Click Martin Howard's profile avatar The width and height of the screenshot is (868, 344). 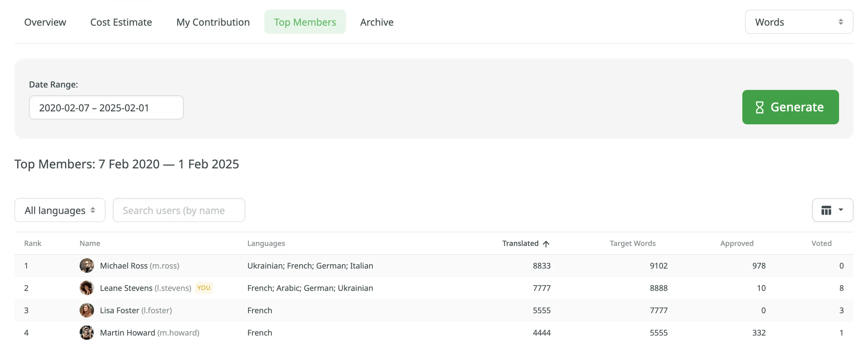click(x=86, y=333)
